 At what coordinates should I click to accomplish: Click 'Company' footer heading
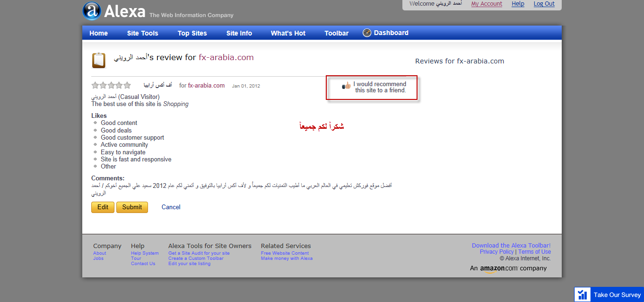[107, 246]
